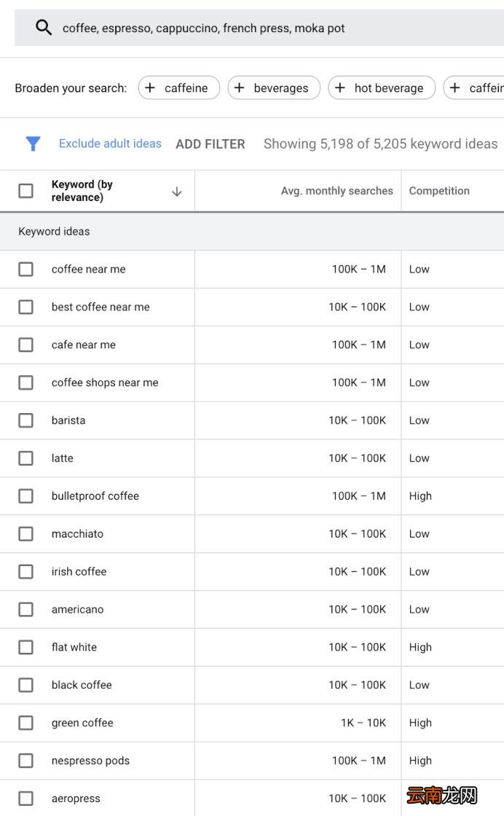Toggle sort arrow beside Keyword by relevance
The image size is (504, 816).
point(177,192)
